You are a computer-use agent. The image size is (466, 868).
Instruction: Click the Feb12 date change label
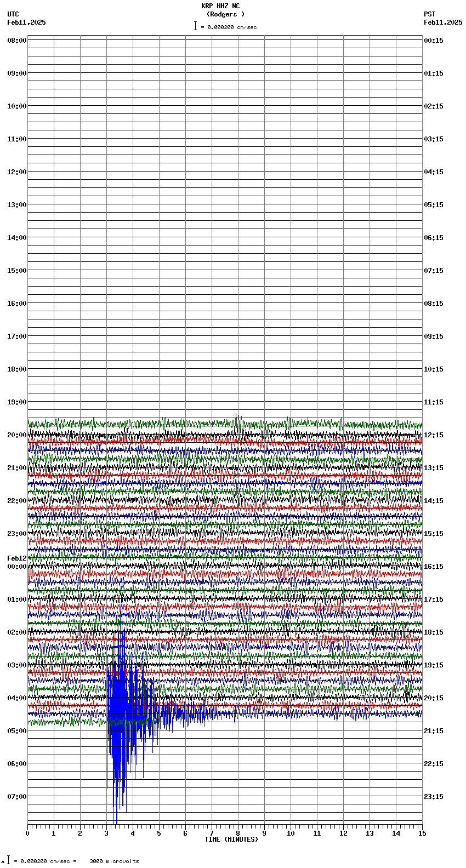click(17, 558)
